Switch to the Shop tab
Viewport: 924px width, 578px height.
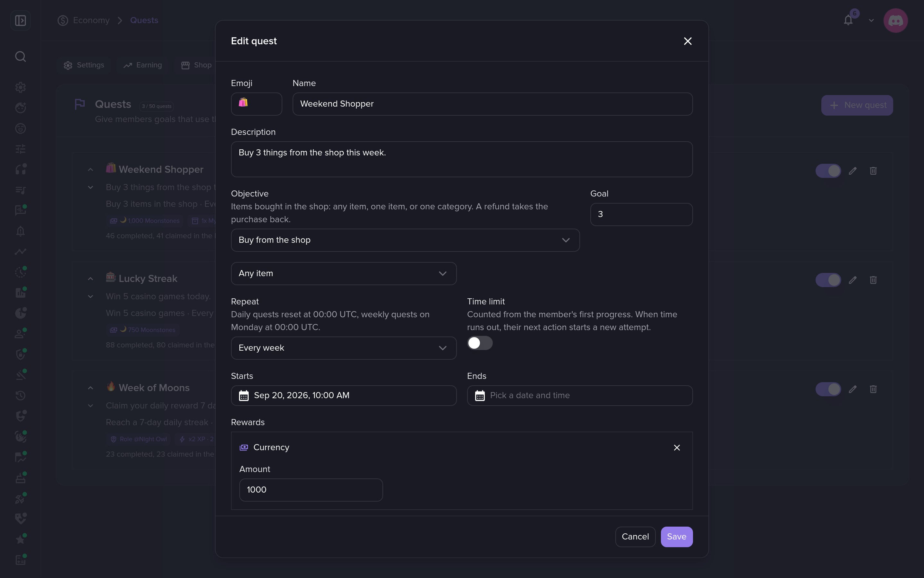[196, 66]
